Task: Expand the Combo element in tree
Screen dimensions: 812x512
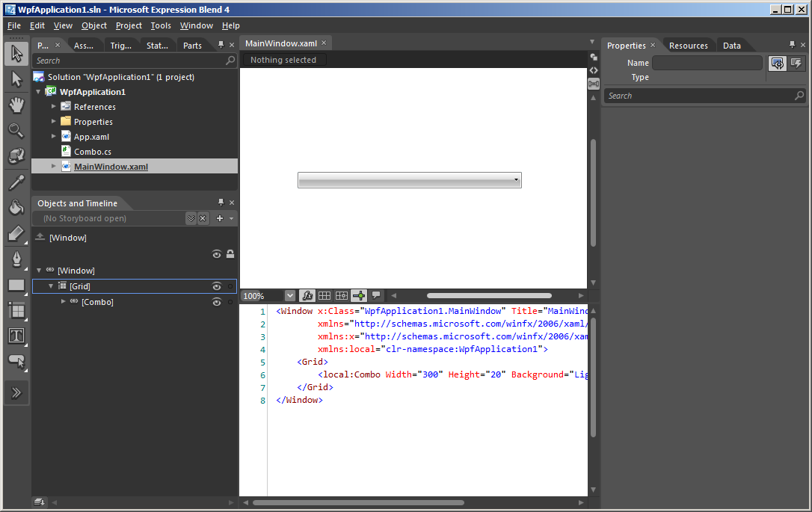Action: 63,302
